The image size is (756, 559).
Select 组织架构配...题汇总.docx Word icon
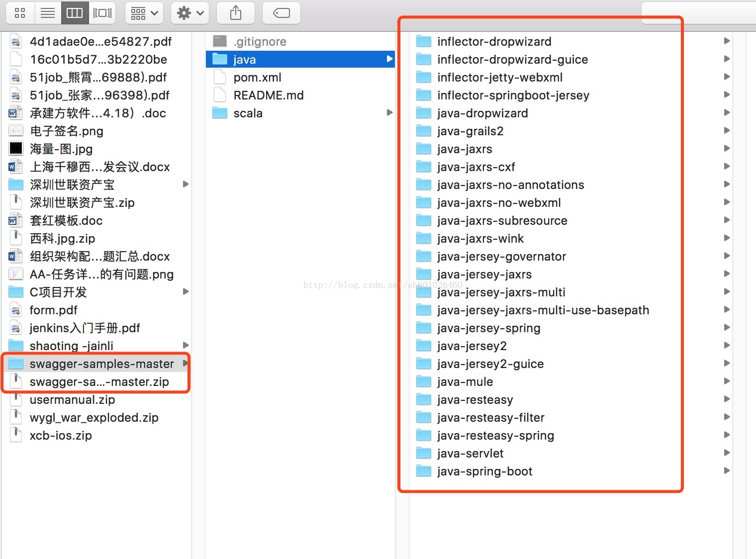coord(16,256)
